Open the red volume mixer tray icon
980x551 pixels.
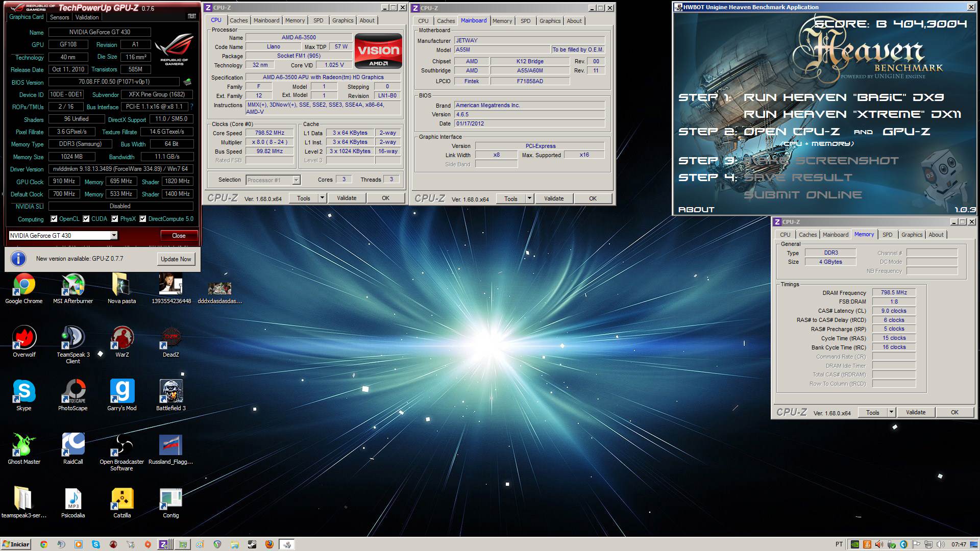tap(879, 544)
